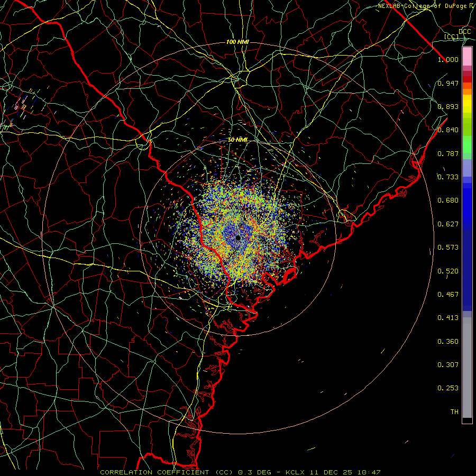
Task: Click the 1.000 color scale value
Action: click(448, 59)
